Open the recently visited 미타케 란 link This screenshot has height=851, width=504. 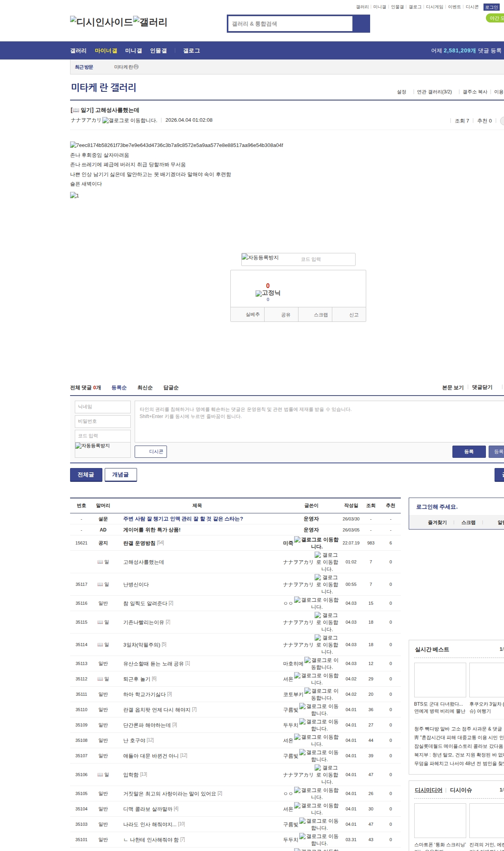pos(126,67)
